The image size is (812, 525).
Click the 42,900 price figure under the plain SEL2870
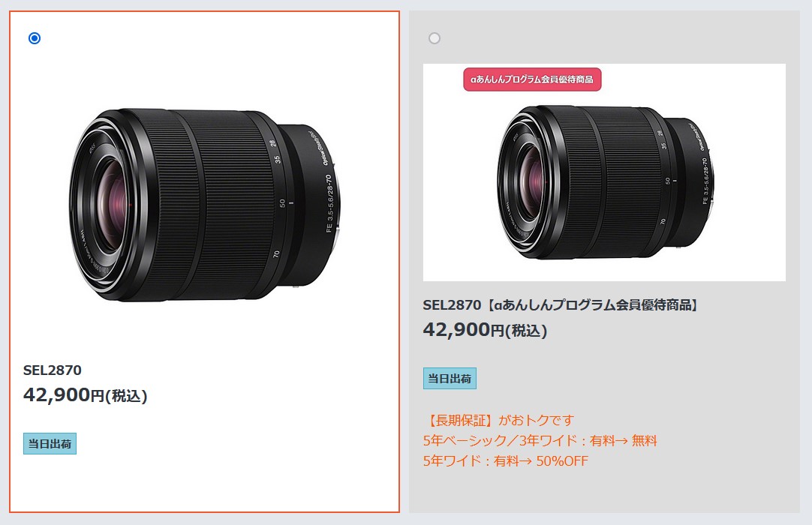click(56, 395)
